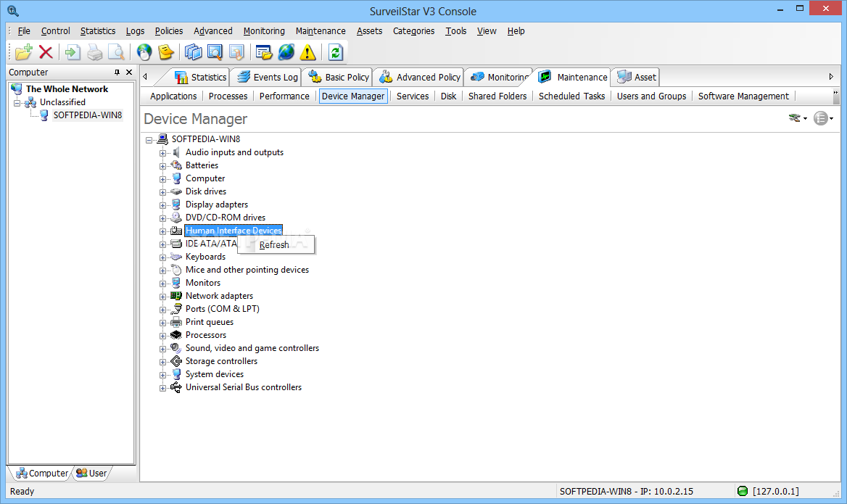
Task: Select SOFTPEDIA-WIN8 in the Computer tree
Action: [88, 115]
